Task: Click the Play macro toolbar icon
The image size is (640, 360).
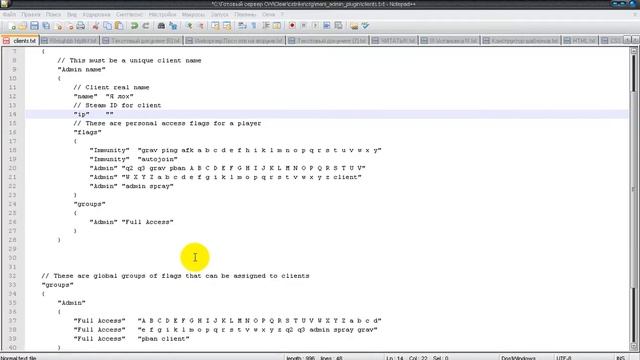Action: (315, 26)
